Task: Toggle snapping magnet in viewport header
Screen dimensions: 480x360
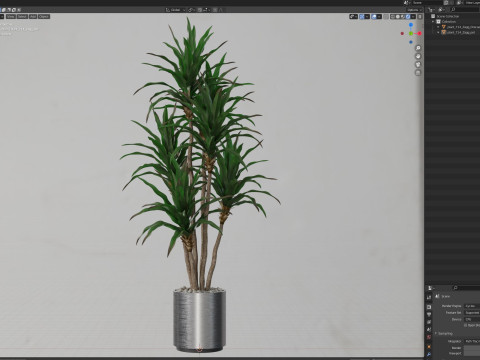Action: click(200, 10)
